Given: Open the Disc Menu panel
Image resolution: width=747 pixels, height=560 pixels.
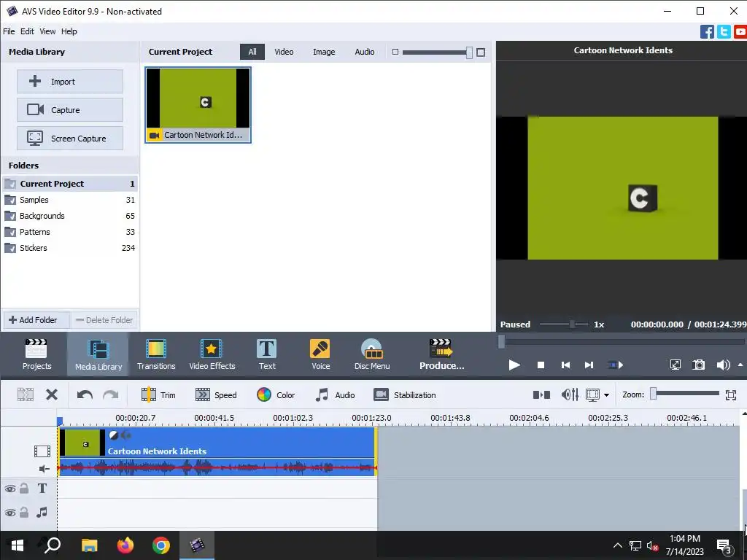Looking at the screenshot, I should tap(372, 354).
